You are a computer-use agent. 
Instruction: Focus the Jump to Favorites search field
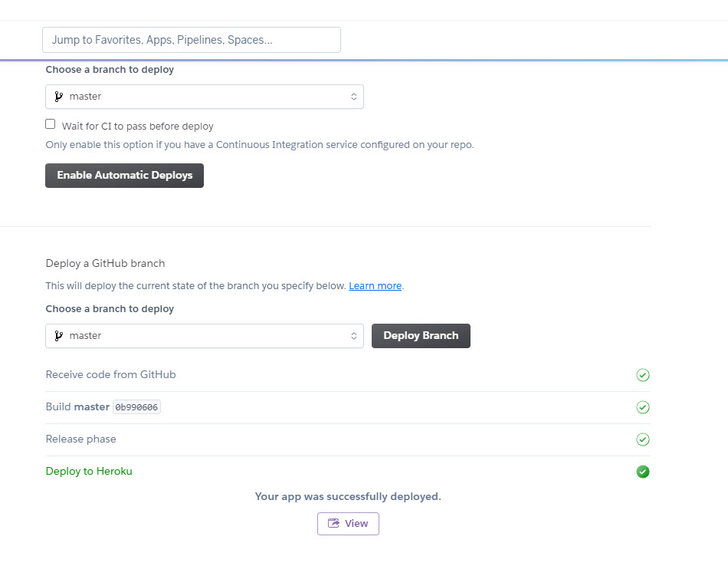pos(191,40)
